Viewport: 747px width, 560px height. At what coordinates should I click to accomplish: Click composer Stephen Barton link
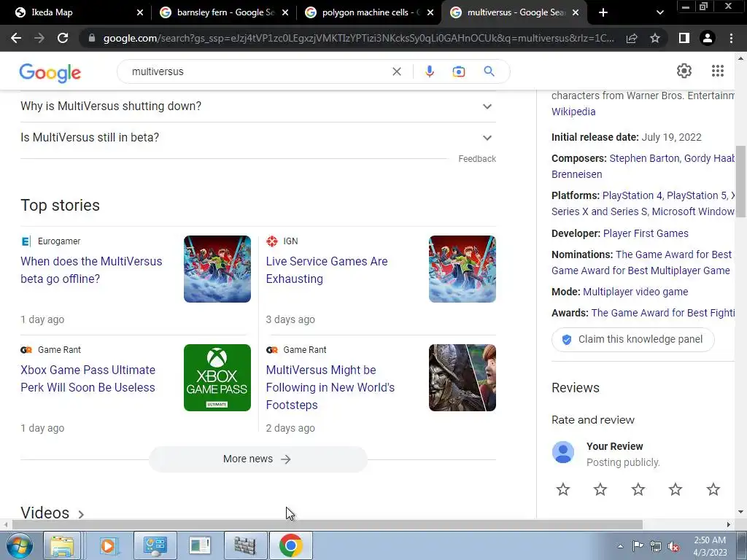point(645,158)
